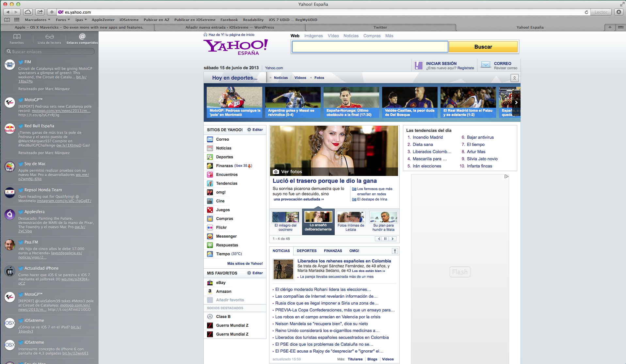The image size is (626, 364).
Task: Click the AdChoices icon above the ad
Action: (x=506, y=177)
